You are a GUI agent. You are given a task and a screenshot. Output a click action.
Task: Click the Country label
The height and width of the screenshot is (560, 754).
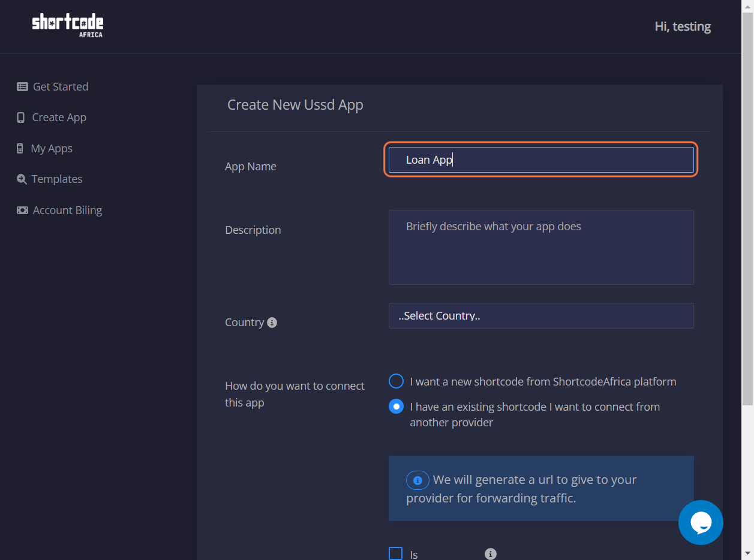tap(245, 323)
